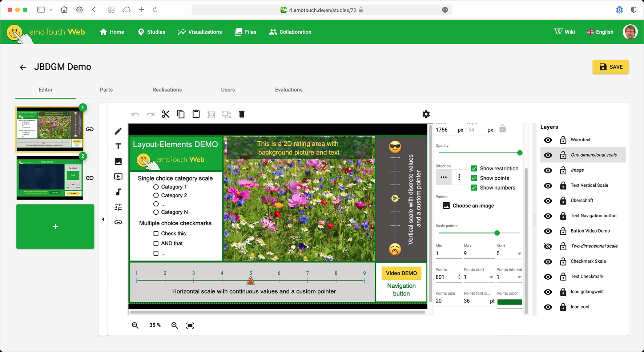Open the Collaboration page
The height and width of the screenshot is (352, 644).
290,32
